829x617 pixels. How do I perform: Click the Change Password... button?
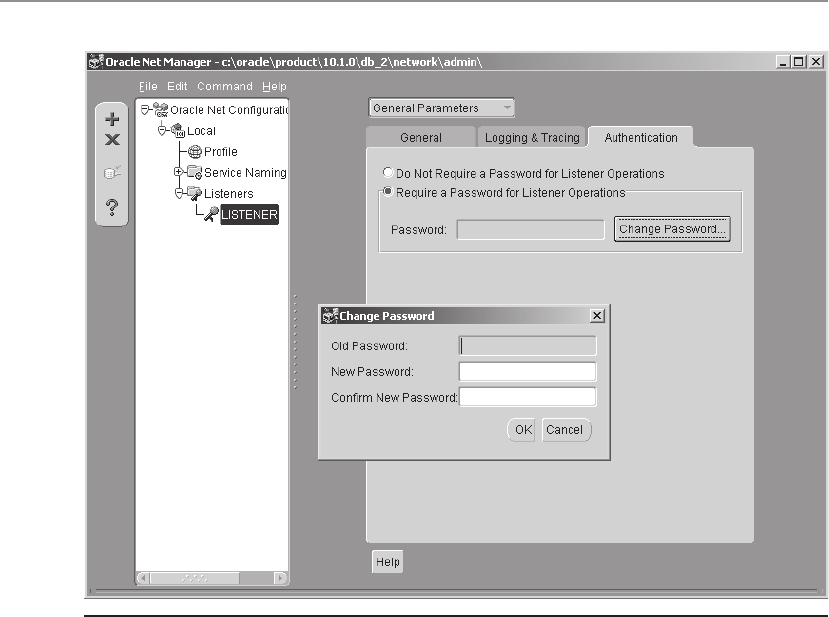pyautogui.click(x=672, y=229)
